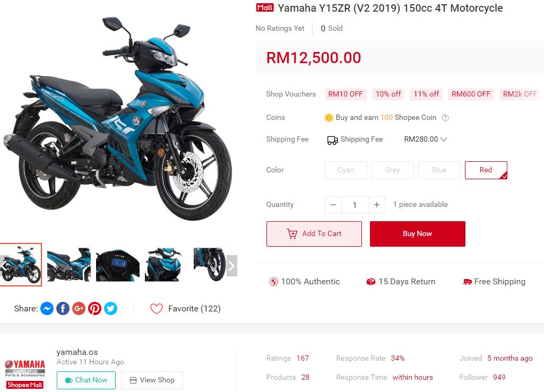The image size is (544, 392).
Task: Claim the RM600 OFF shop voucher
Action: [x=471, y=94]
